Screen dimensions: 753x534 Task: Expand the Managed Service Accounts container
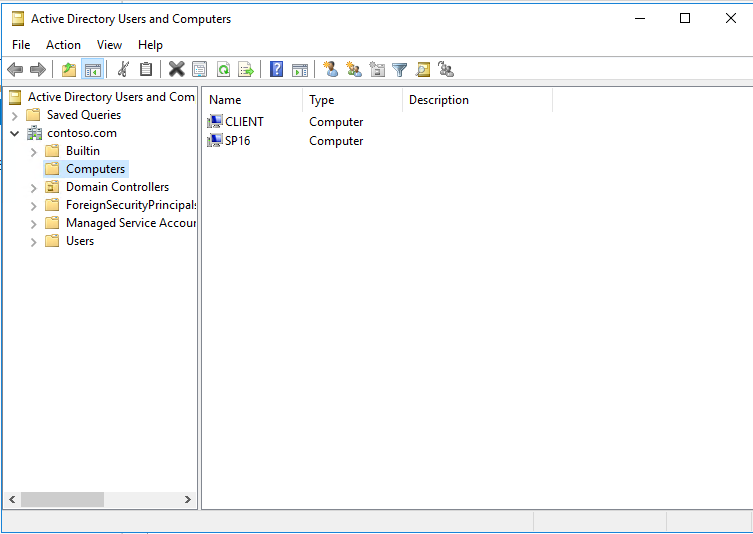point(34,224)
